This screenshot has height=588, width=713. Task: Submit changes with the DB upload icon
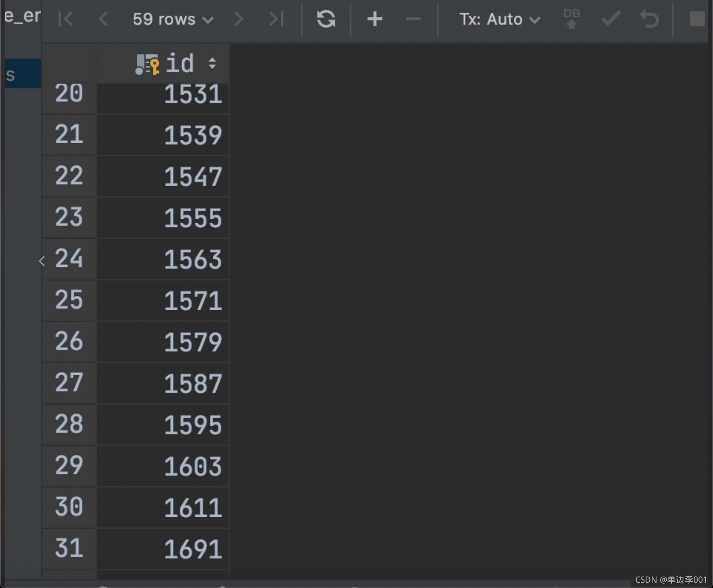[x=571, y=19]
